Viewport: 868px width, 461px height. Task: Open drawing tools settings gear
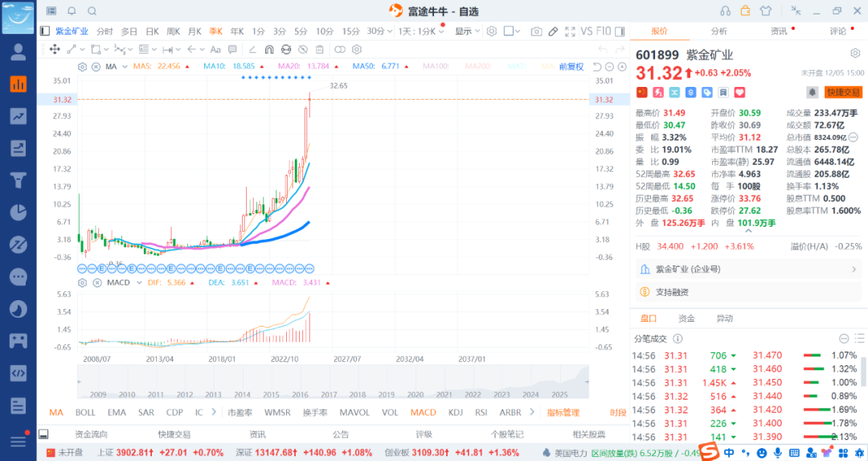pyautogui.click(x=357, y=49)
